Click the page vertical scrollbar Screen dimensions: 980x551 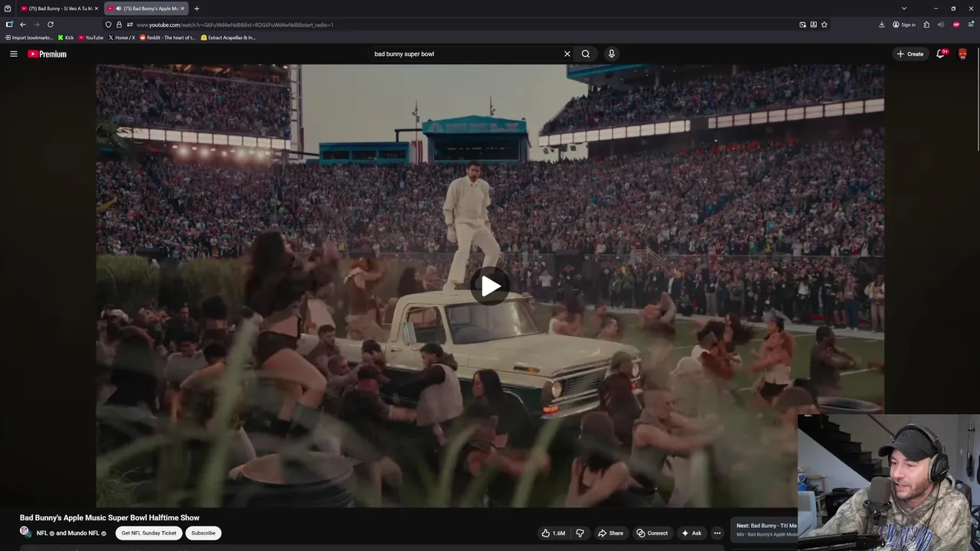977,99
